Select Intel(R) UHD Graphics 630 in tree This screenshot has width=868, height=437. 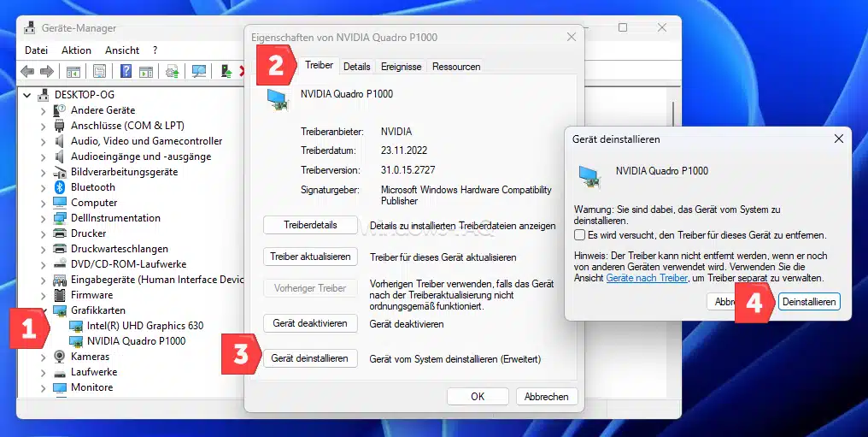pos(145,326)
